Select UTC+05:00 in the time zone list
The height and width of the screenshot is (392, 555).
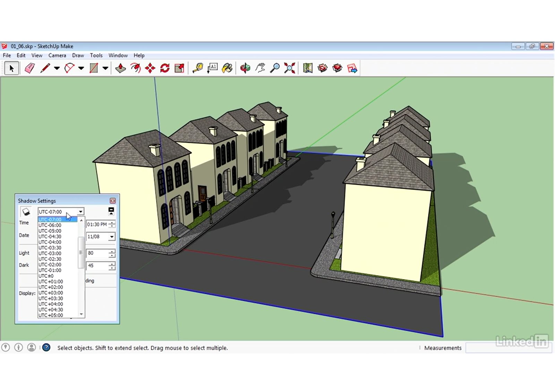point(58,315)
